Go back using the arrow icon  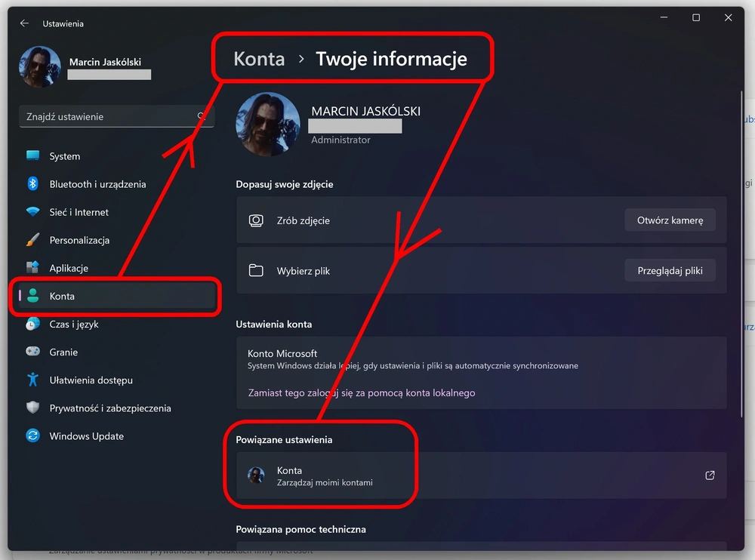[24, 23]
